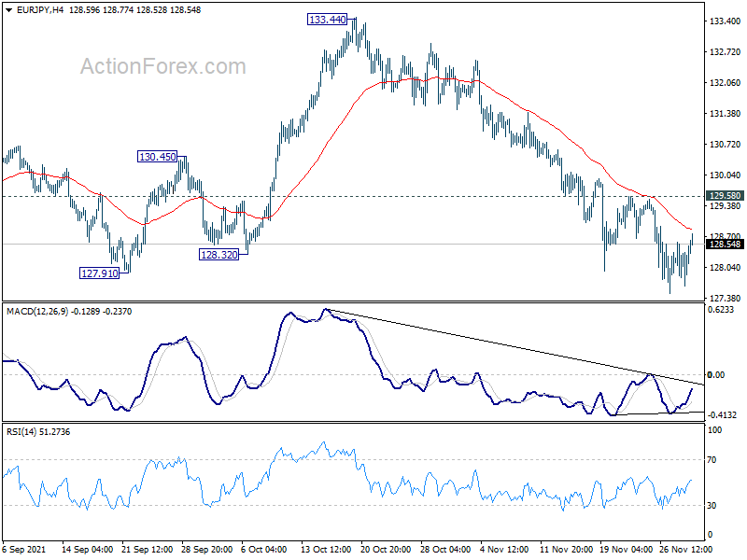Select the 127.910 price low label

click(x=99, y=273)
